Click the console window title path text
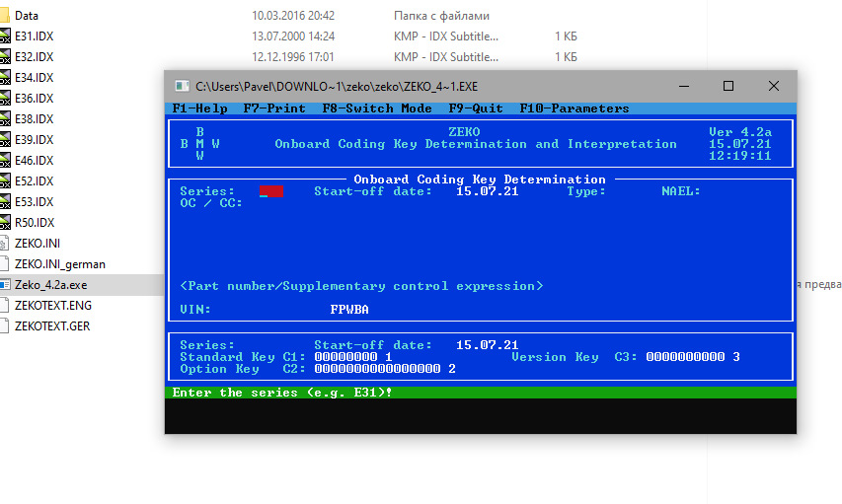842x504 pixels. coord(337,87)
